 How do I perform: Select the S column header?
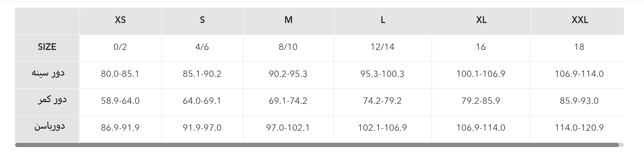click(x=202, y=20)
